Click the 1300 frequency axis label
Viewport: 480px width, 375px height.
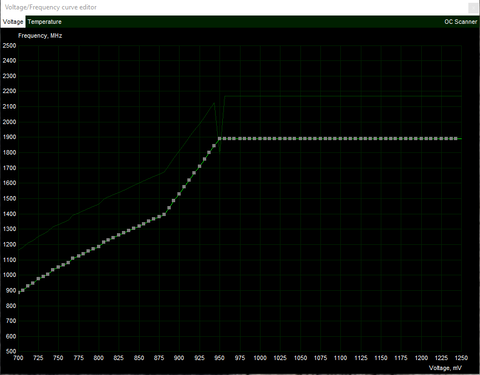[x=9, y=229]
